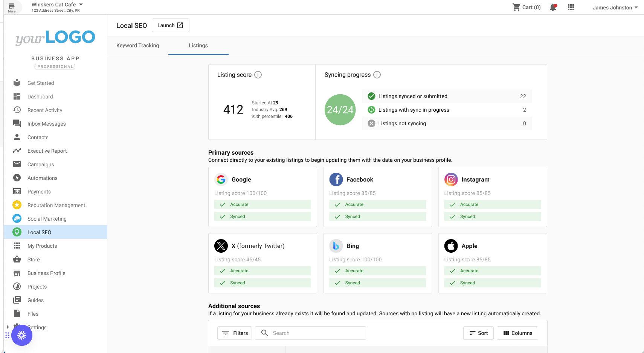Click the Social Marketing bubble icon
Viewport: 644px width, 353px height.
point(17,218)
